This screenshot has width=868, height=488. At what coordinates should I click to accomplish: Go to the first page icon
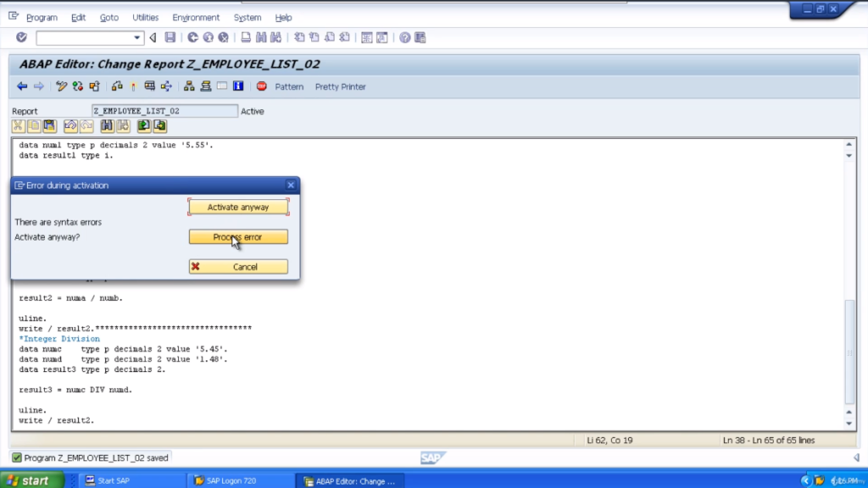(299, 37)
